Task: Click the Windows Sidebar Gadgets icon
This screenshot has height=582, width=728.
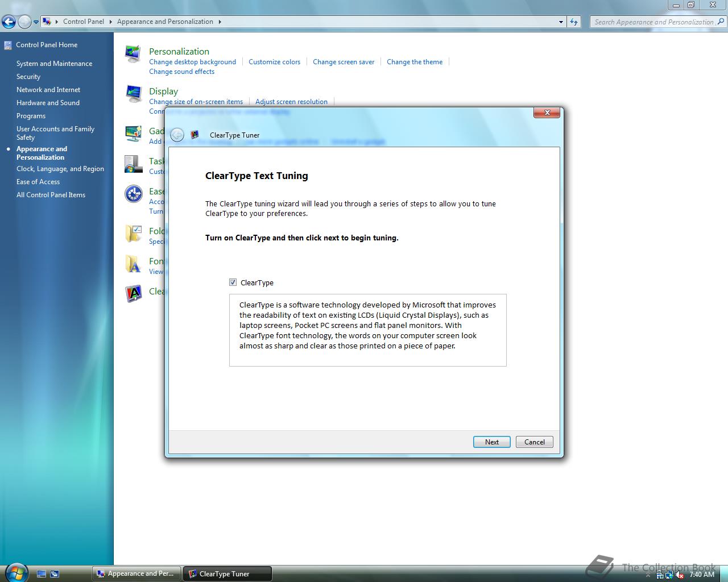Action: [x=133, y=134]
